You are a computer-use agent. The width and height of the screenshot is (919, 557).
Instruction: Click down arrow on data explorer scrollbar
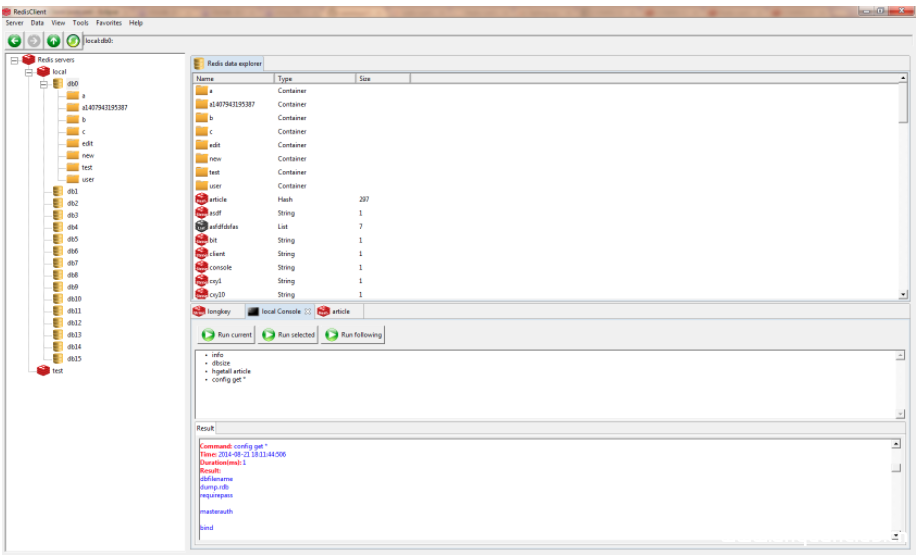904,295
